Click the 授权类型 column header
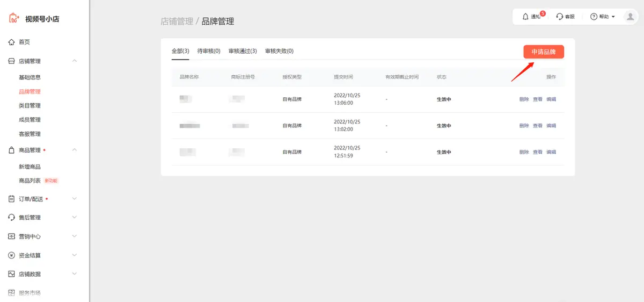Viewport: 644px width, 302px height. coord(292,77)
